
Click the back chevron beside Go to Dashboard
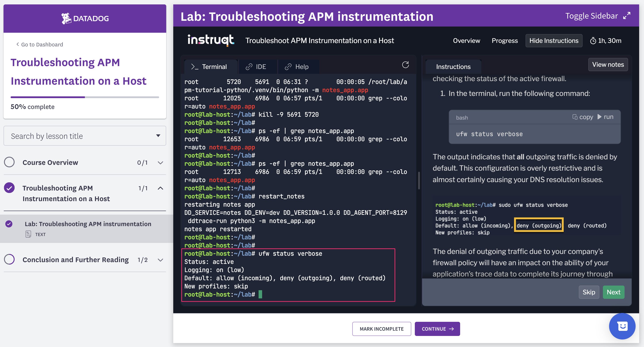(x=17, y=44)
